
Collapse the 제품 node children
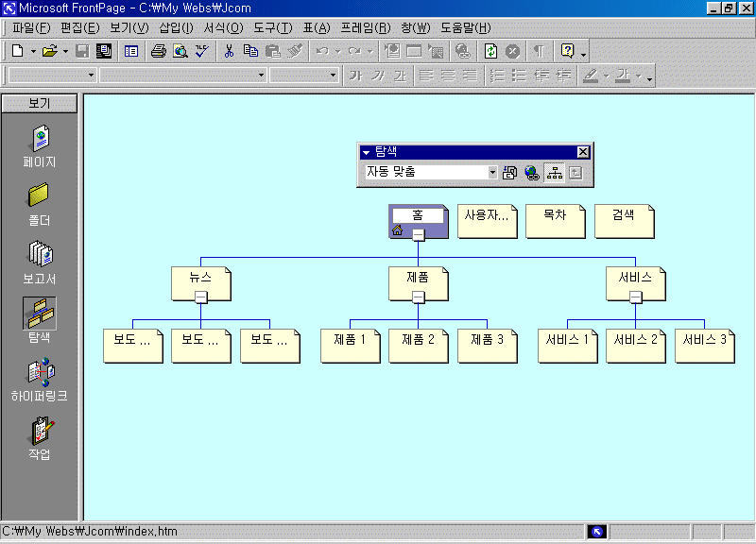tap(418, 297)
